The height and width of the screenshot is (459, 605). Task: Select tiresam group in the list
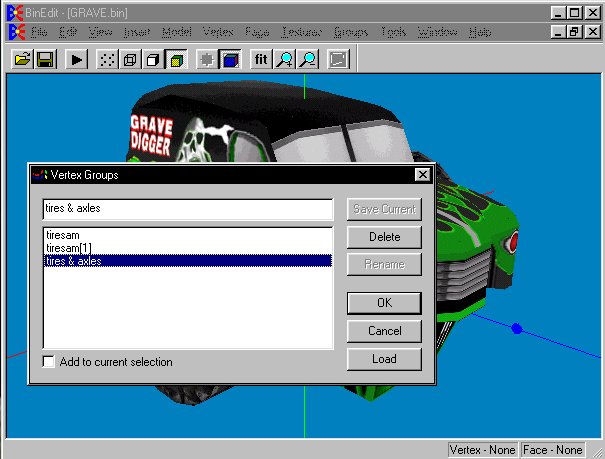pos(63,235)
